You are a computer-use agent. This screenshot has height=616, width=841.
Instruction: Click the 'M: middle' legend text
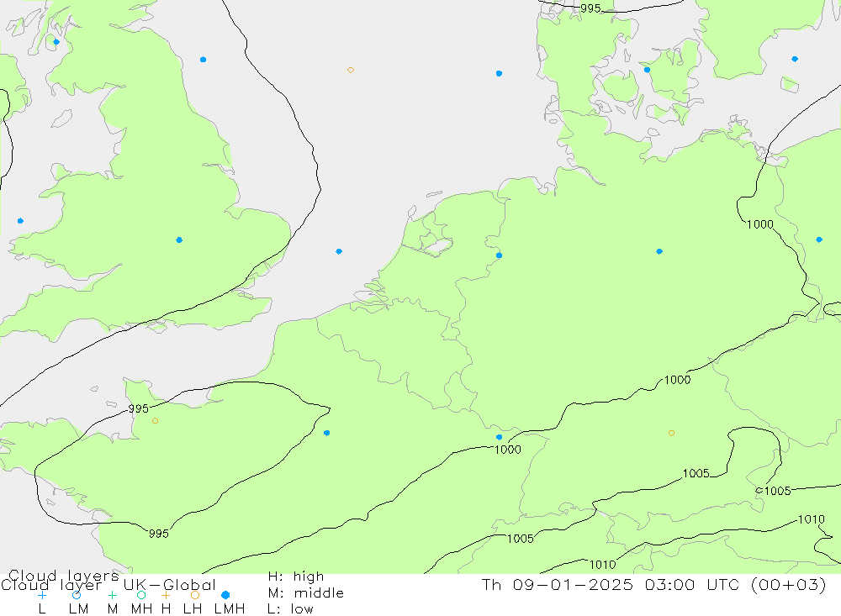pos(306,593)
